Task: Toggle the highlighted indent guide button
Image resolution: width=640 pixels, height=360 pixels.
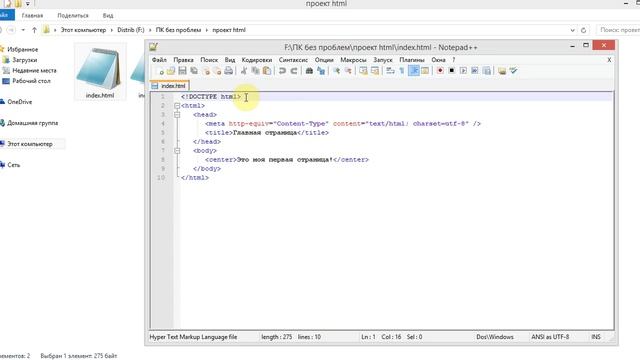Action: [x=413, y=71]
